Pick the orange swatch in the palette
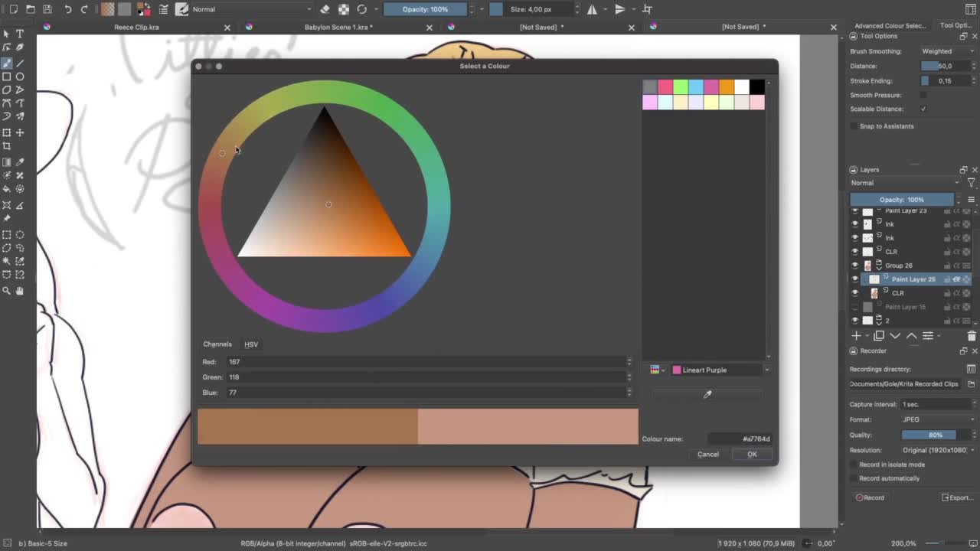The image size is (980, 551). pos(726,87)
